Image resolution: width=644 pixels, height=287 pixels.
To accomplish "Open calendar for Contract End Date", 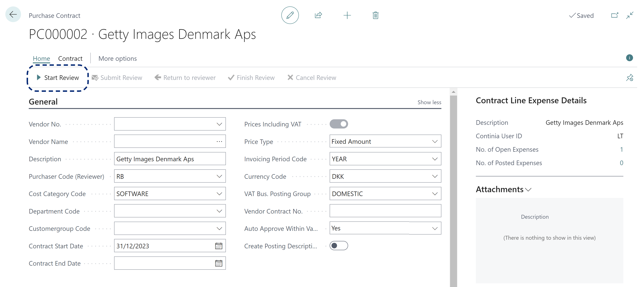I will pos(218,263).
